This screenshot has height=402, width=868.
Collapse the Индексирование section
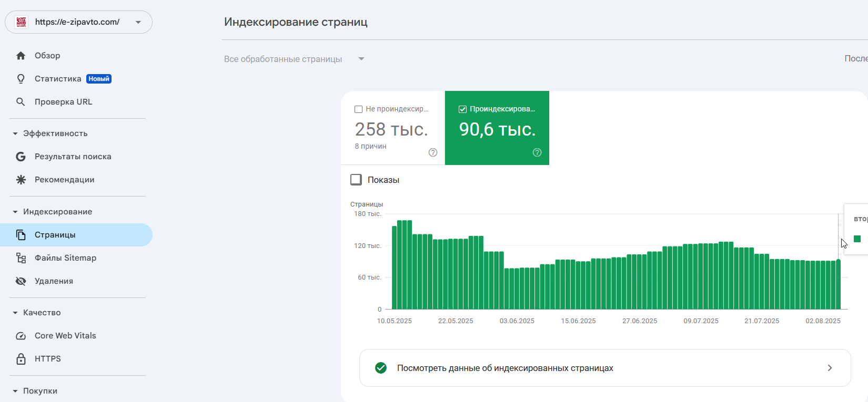click(x=15, y=212)
